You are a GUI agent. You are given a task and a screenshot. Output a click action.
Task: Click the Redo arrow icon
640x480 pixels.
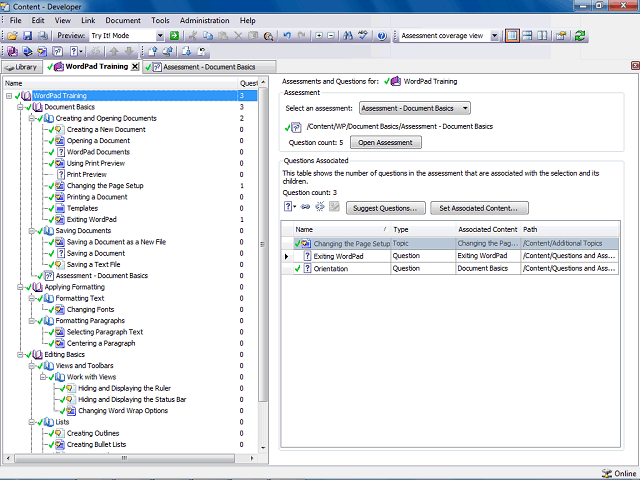[302, 36]
